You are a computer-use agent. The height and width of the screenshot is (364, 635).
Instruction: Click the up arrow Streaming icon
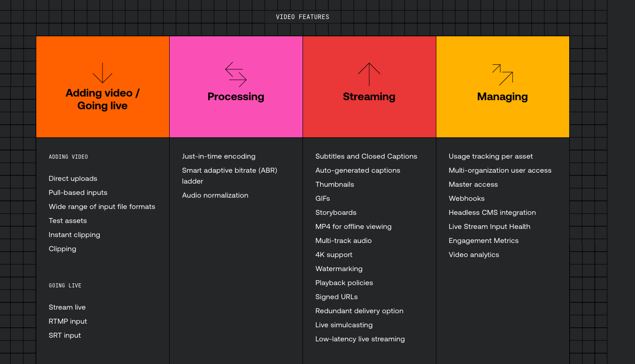pyautogui.click(x=369, y=74)
